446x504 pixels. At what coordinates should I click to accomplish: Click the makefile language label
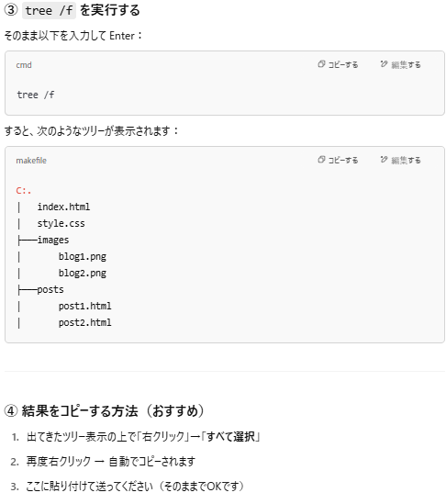pyautogui.click(x=31, y=161)
